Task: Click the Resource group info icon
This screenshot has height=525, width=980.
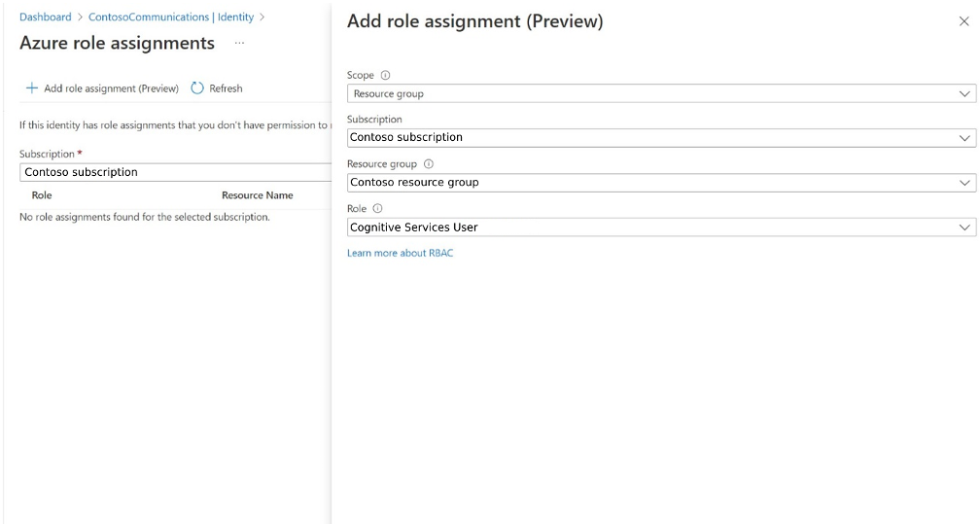Action: click(429, 163)
